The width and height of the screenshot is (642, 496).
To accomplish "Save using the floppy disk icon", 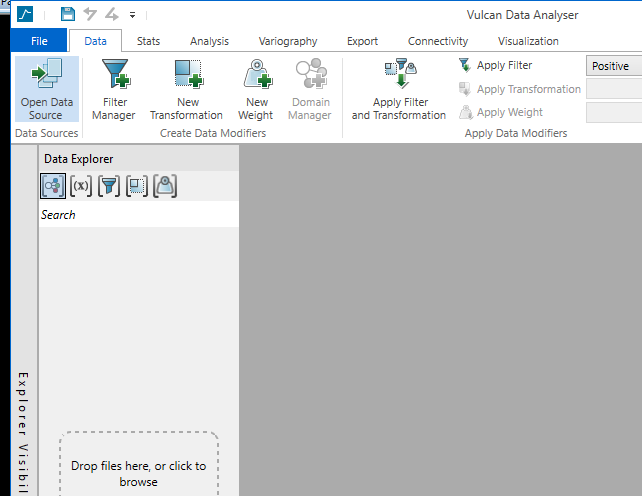I will tap(68, 14).
